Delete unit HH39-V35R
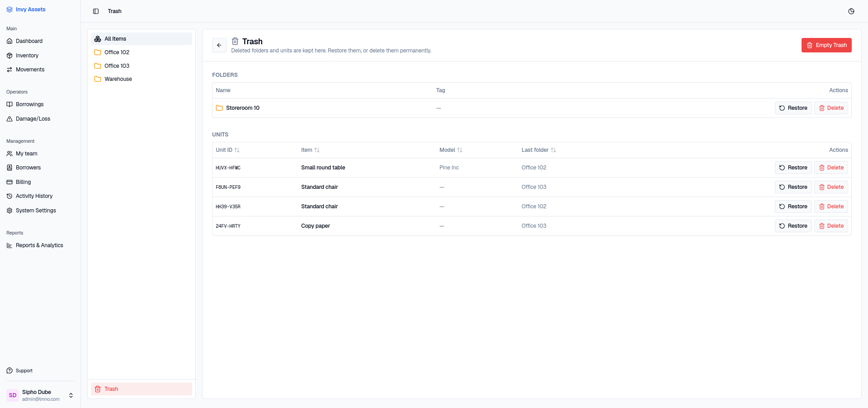The width and height of the screenshot is (868, 408). pos(831,206)
